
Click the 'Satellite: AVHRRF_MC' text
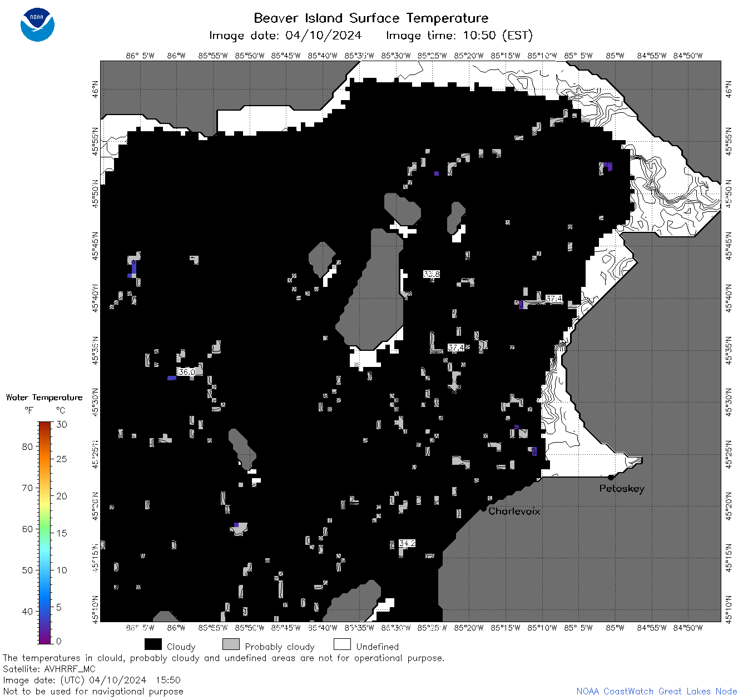pos(49,669)
